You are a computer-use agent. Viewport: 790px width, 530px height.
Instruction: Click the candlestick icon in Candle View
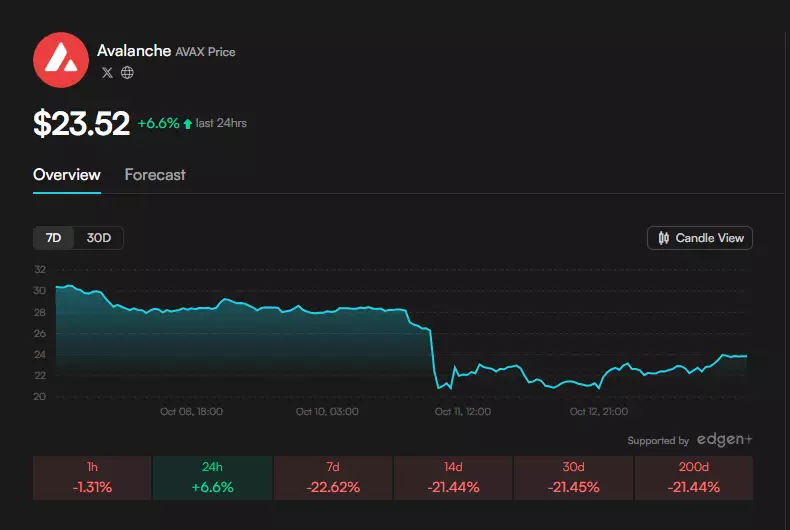[664, 238]
